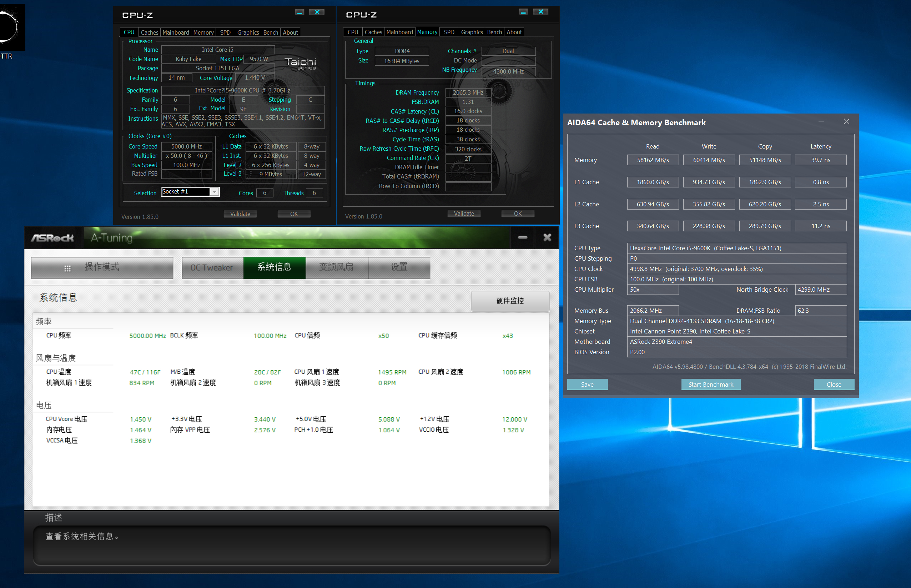Click the Memory Type field DDR4-4133 SDRAM

(737, 321)
